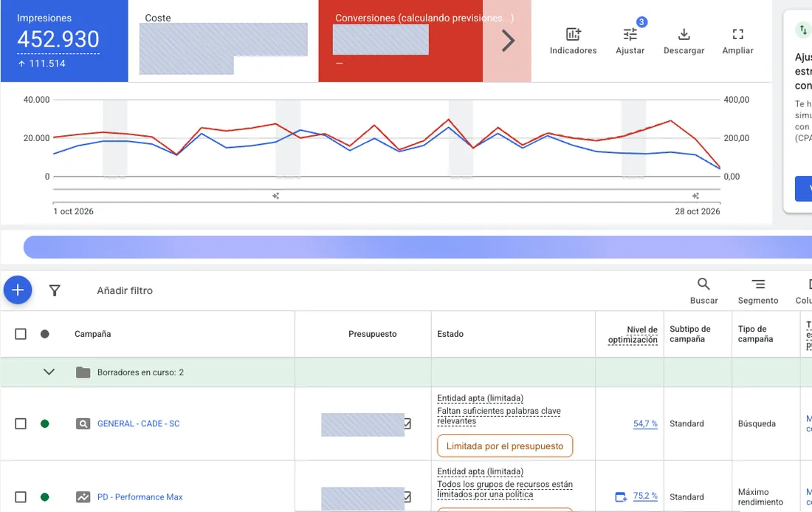The width and height of the screenshot is (812, 512).
Task: Click the green arrows icon in side card
Action: pyautogui.click(x=803, y=30)
